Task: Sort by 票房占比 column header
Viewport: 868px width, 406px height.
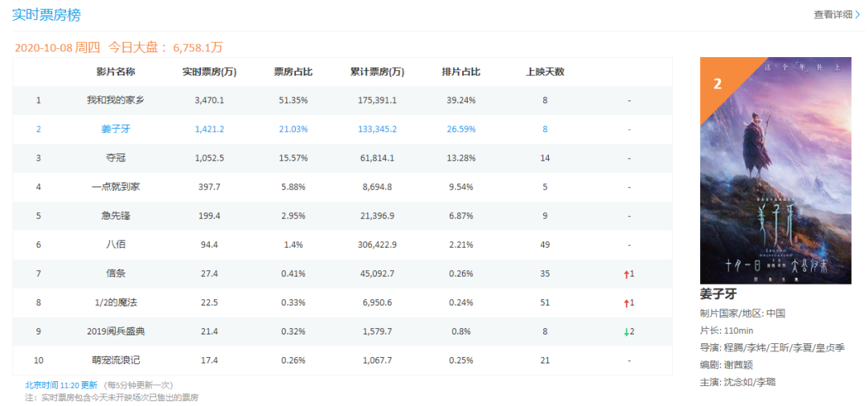Action: point(293,72)
